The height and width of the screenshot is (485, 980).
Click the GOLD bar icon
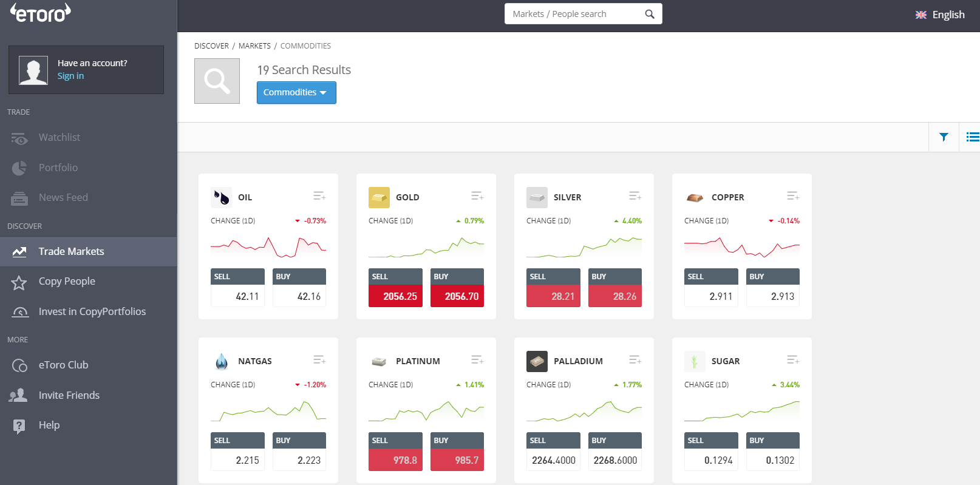pos(379,197)
